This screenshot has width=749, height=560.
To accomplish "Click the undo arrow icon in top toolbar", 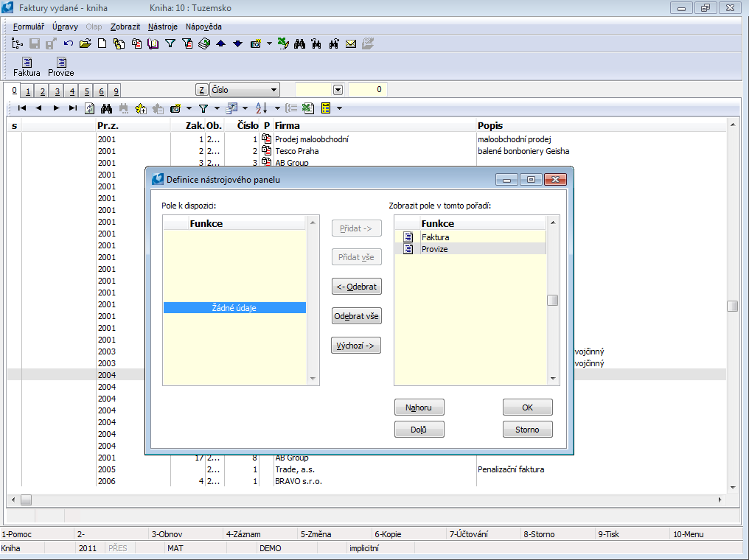I will click(69, 43).
